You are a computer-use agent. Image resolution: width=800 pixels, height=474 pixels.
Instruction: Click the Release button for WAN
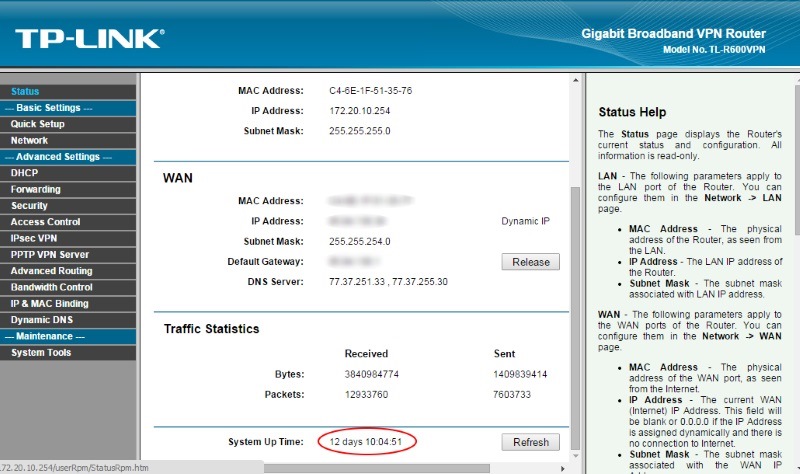point(531,262)
